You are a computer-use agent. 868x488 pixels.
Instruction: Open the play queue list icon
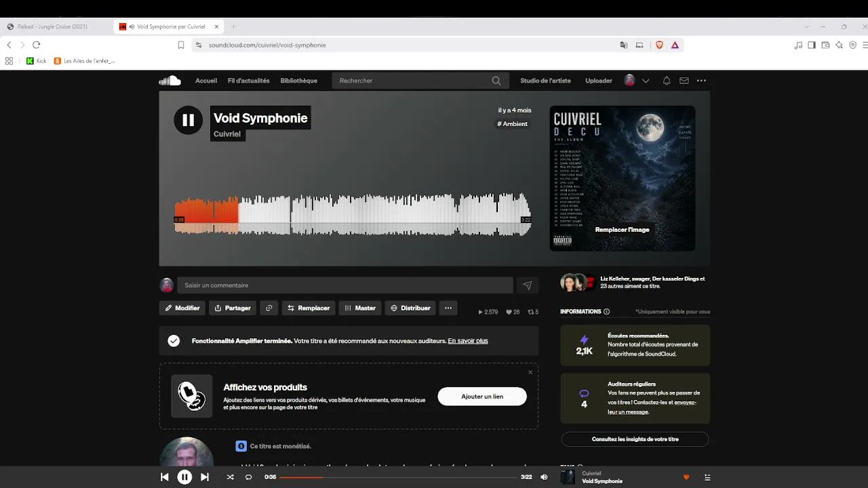(x=707, y=477)
